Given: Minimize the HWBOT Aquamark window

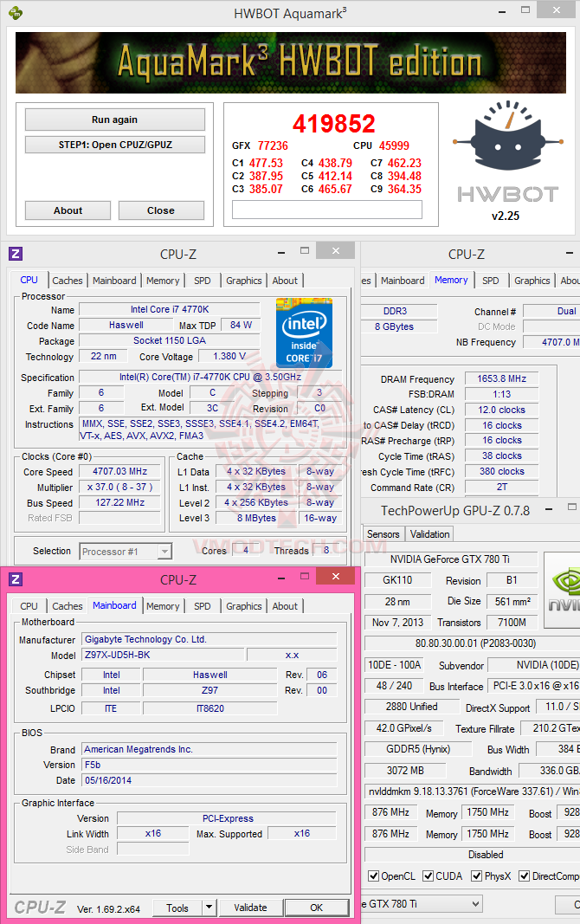Looking at the screenshot, I should (x=502, y=12).
